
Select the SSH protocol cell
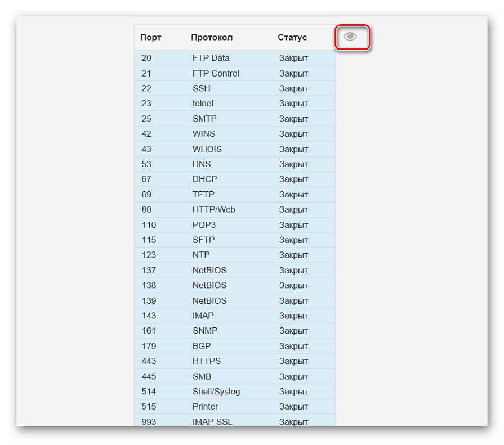point(201,88)
